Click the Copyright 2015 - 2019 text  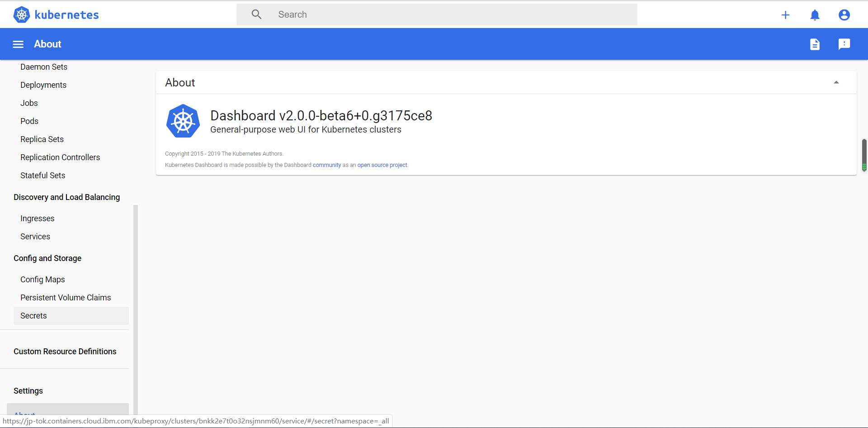pos(224,154)
